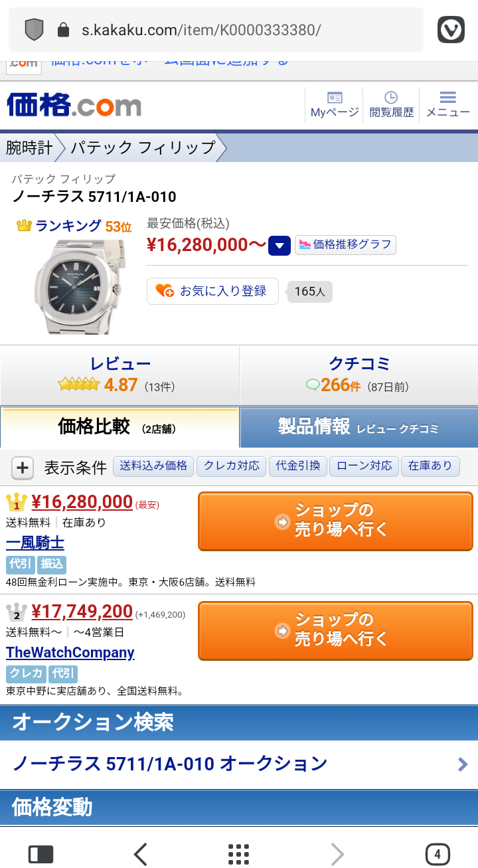Expand the lowest price dropdown arrow

coord(279,245)
